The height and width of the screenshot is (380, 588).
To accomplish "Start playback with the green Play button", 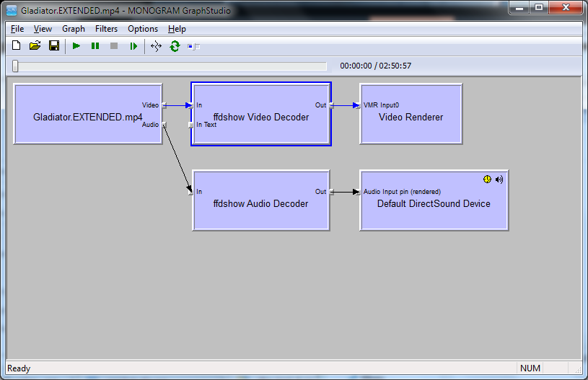I will point(76,46).
